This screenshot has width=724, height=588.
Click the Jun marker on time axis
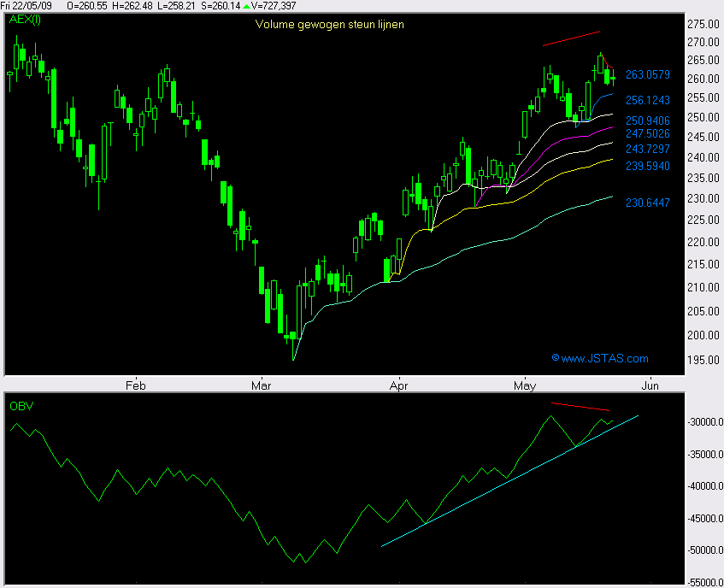coord(650,385)
